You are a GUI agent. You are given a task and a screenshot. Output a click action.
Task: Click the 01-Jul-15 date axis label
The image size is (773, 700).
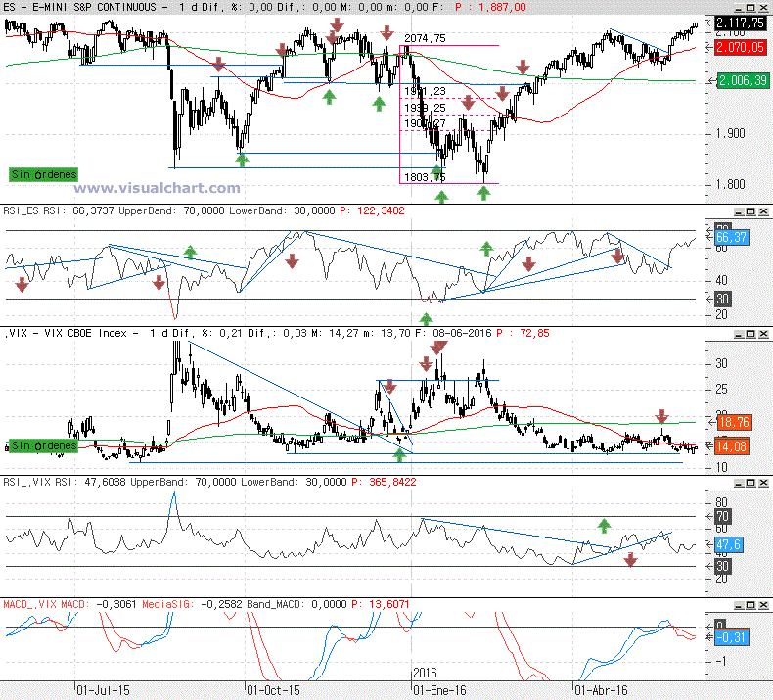(x=104, y=690)
